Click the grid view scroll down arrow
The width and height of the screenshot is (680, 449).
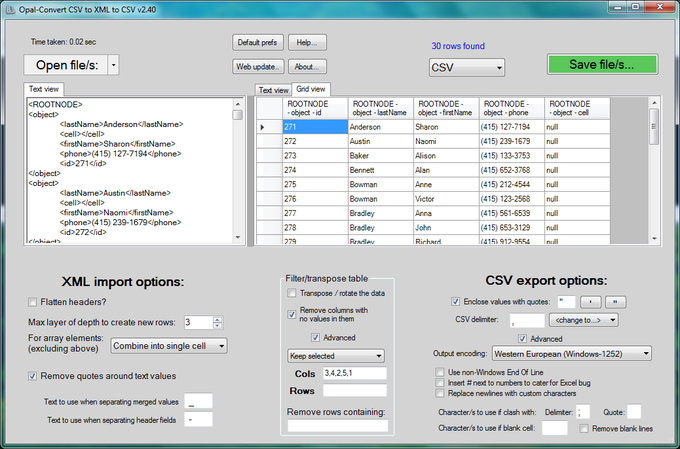point(654,239)
